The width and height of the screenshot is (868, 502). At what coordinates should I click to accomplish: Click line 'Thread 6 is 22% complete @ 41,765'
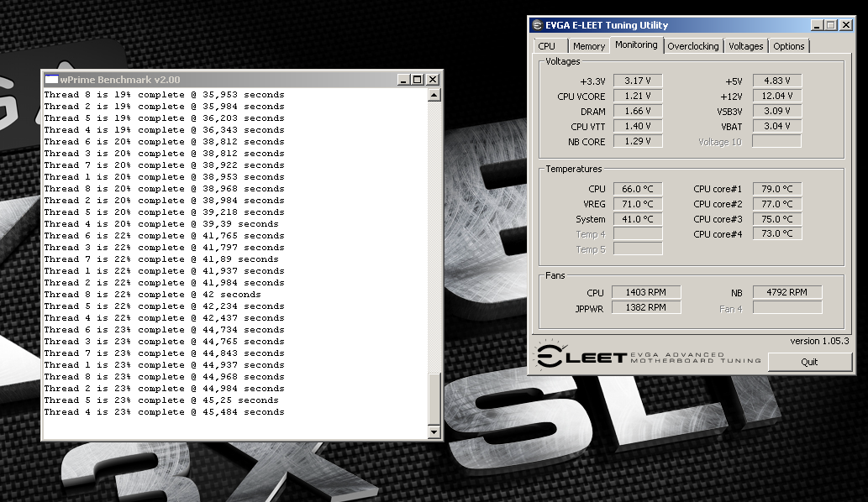164,236
